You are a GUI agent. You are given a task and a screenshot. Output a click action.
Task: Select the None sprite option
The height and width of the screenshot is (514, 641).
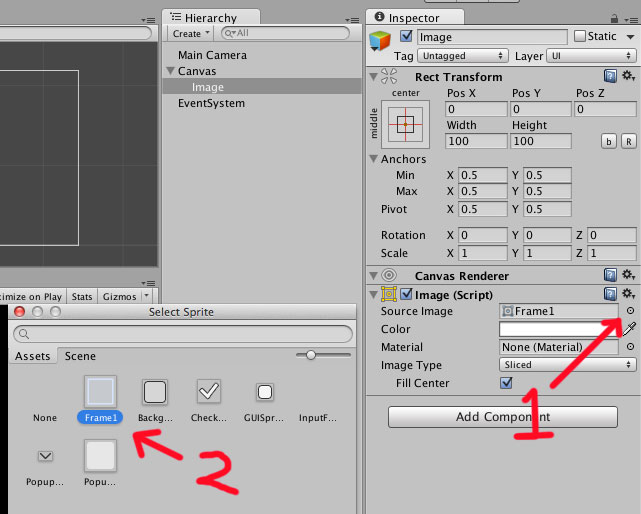(45, 418)
